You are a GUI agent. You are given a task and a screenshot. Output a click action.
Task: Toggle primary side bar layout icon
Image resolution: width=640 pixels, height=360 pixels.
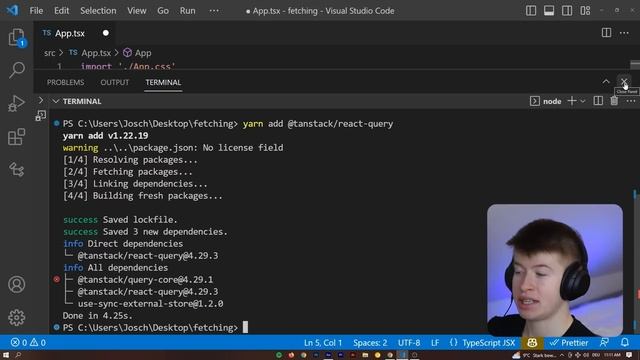[531, 11]
